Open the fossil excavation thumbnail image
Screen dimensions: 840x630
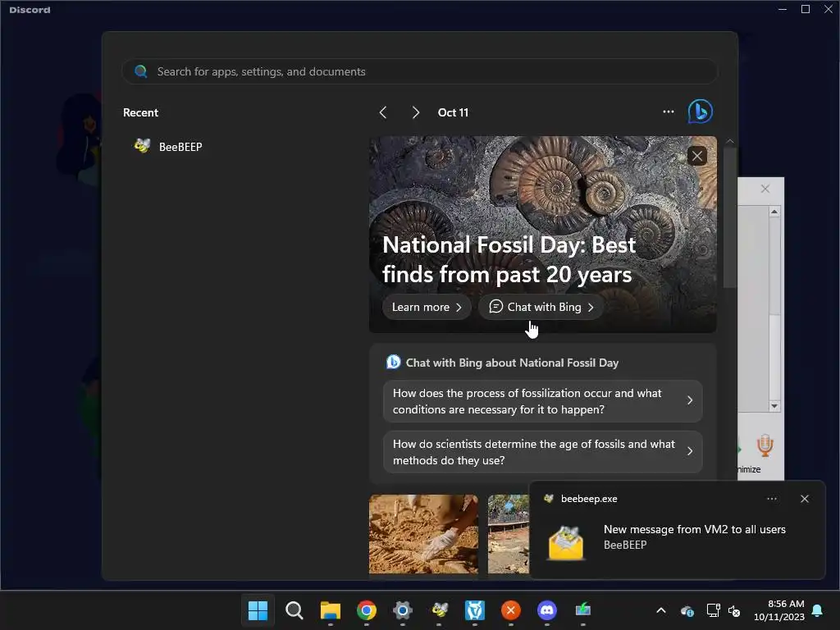[423, 533]
